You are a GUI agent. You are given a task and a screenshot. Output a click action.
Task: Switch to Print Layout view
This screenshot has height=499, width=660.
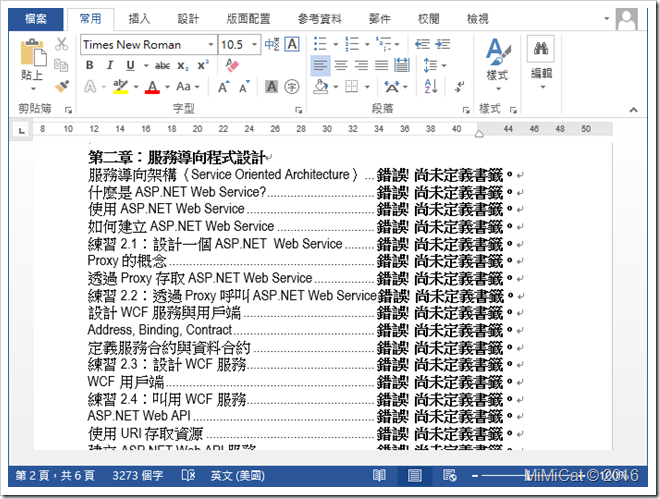(x=415, y=475)
